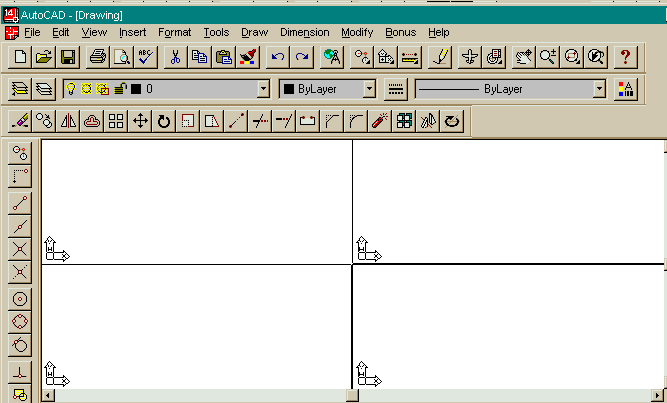Image resolution: width=667 pixels, height=403 pixels.
Task: Save the drawing with the floppy disk icon
Action: tap(68, 57)
